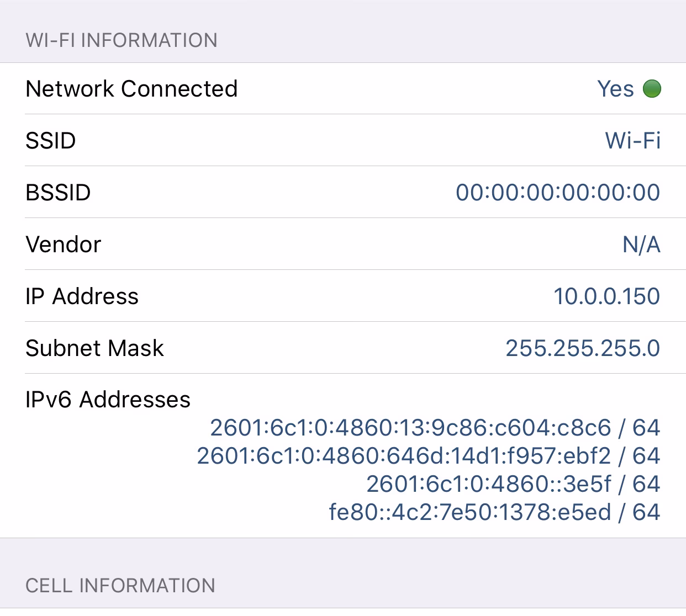Image resolution: width=686 pixels, height=616 pixels.
Task: Open the CELL INFORMATION section
Action: (120, 585)
